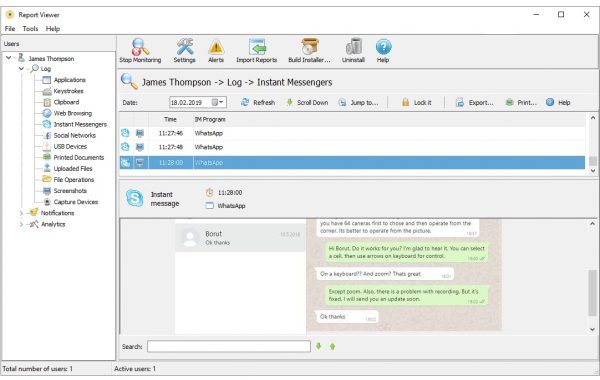Find previous match with up arrow
The height and width of the screenshot is (380, 600).
[332, 347]
